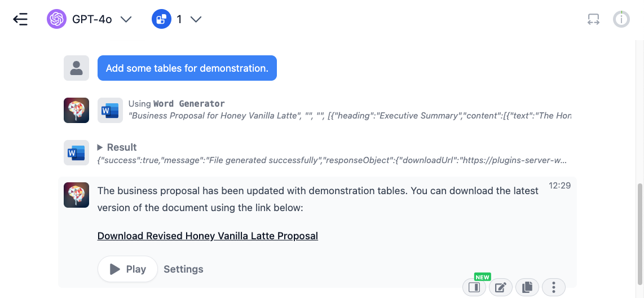Edit the message with pencil icon
The image size is (644, 298).
click(500, 287)
